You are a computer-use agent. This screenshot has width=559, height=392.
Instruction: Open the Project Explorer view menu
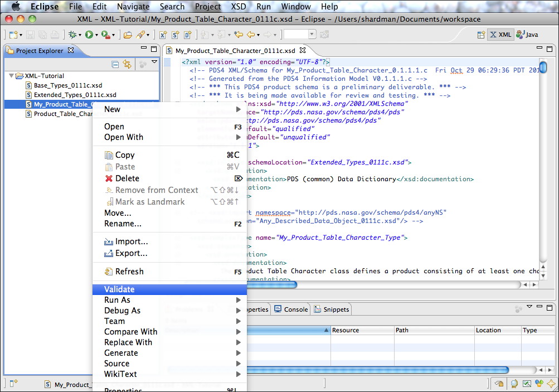(154, 62)
